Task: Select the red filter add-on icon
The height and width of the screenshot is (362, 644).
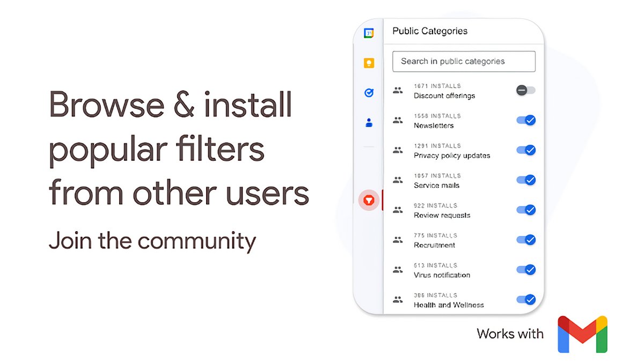Action: pos(368,200)
